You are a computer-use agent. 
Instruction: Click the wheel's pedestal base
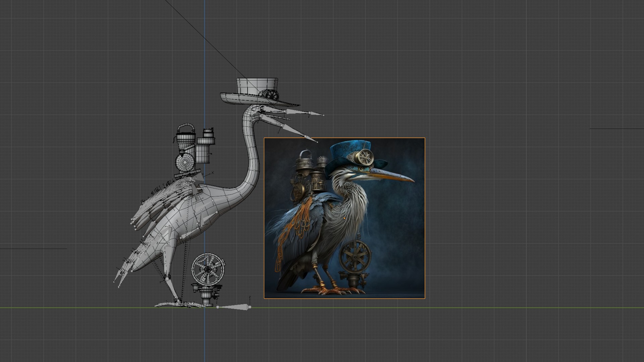207,298
